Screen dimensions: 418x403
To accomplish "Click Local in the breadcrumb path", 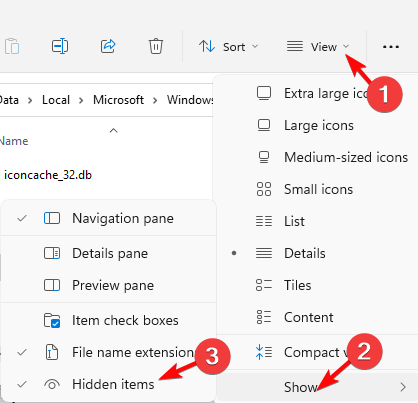I will tap(56, 100).
